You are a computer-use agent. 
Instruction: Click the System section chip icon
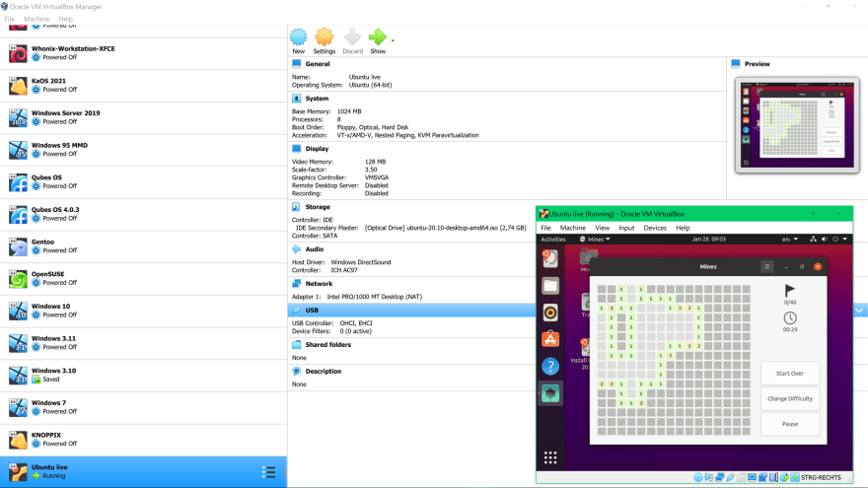pos(297,99)
